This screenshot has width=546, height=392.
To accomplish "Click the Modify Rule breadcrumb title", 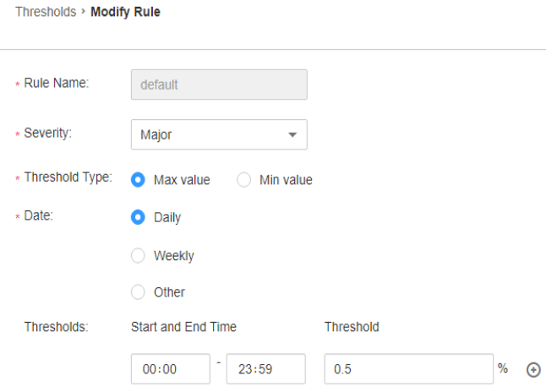I will 125,12.
